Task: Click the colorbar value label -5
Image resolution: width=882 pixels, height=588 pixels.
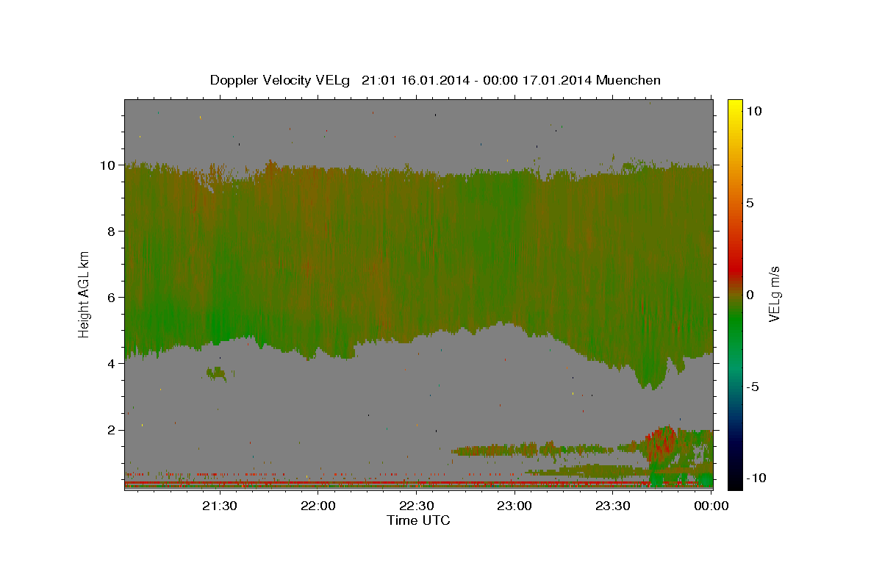Action: (754, 387)
